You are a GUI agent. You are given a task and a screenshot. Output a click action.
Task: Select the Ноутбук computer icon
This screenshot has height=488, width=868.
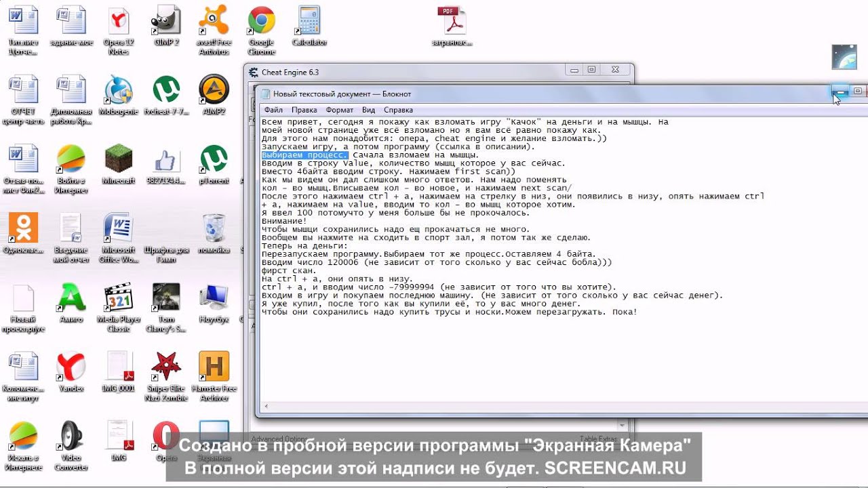coord(214,303)
